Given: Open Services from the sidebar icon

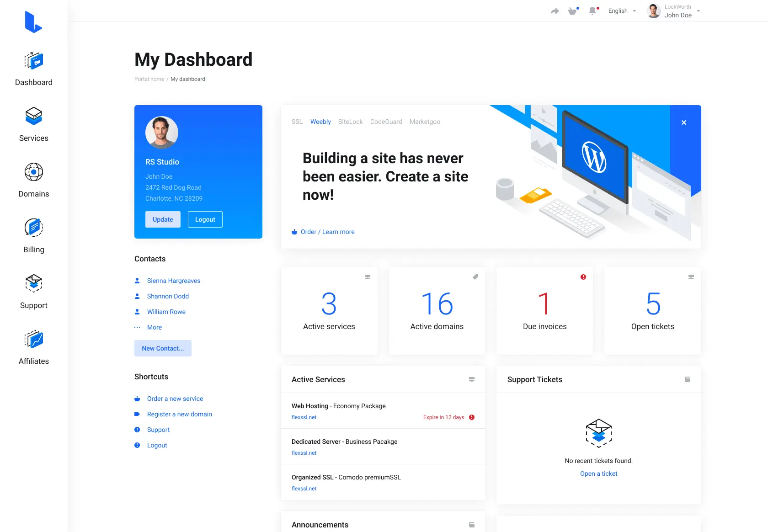Looking at the screenshot, I should [x=33, y=116].
